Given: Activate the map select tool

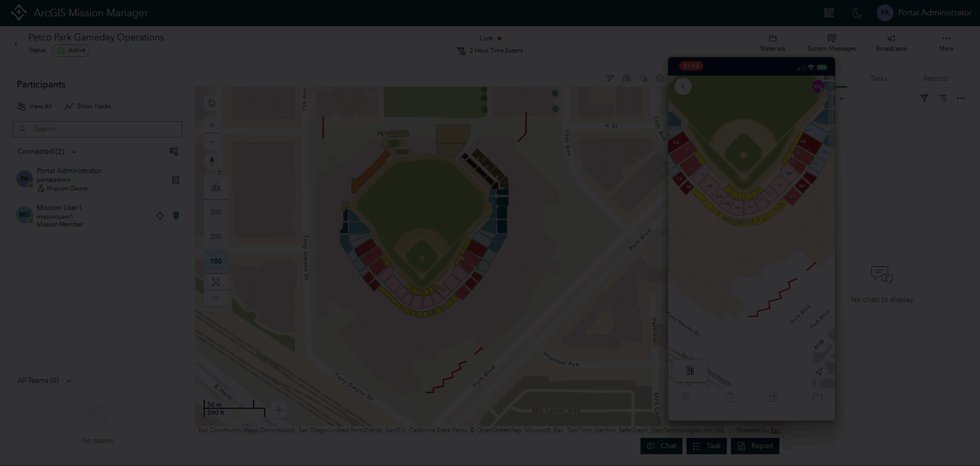Looking at the screenshot, I should 644,78.
